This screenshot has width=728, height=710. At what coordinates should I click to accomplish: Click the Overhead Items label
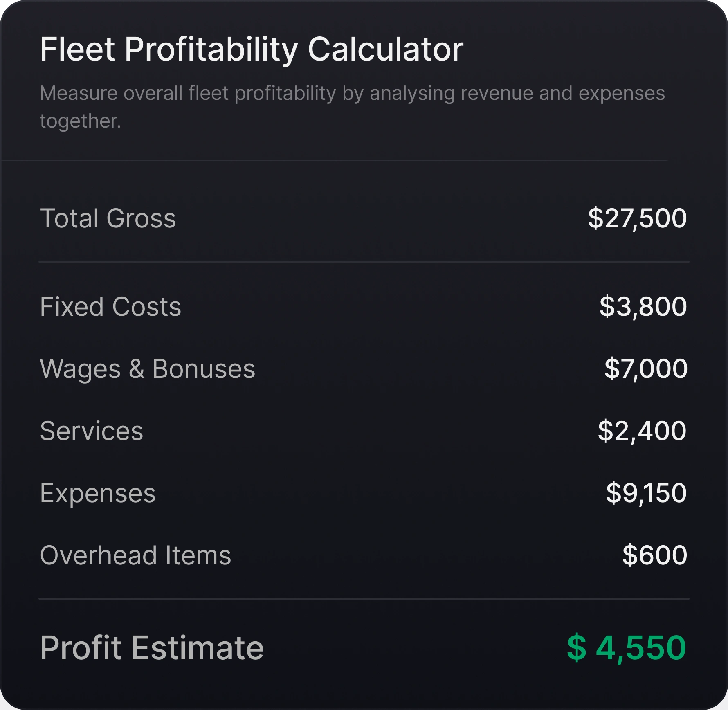pos(135,555)
